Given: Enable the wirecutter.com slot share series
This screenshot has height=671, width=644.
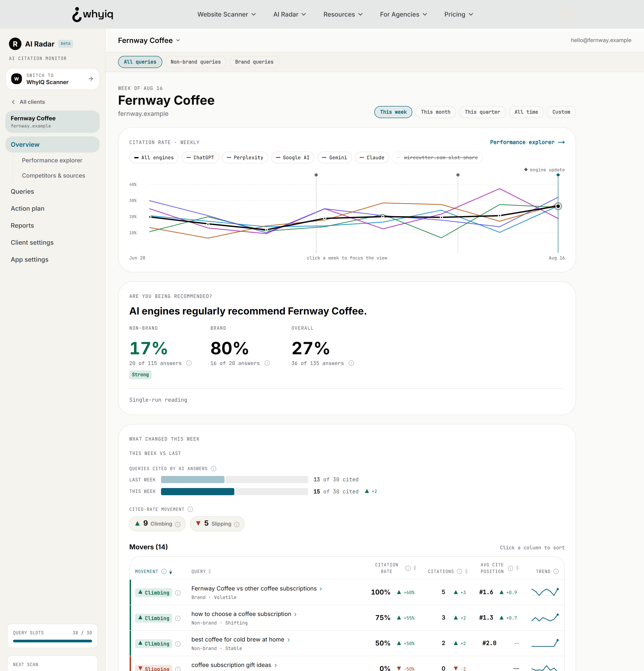Looking at the screenshot, I should click(x=437, y=157).
